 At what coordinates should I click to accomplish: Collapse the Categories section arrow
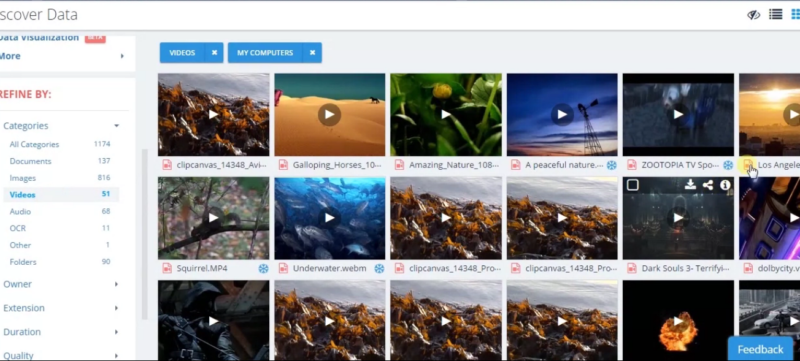116,125
